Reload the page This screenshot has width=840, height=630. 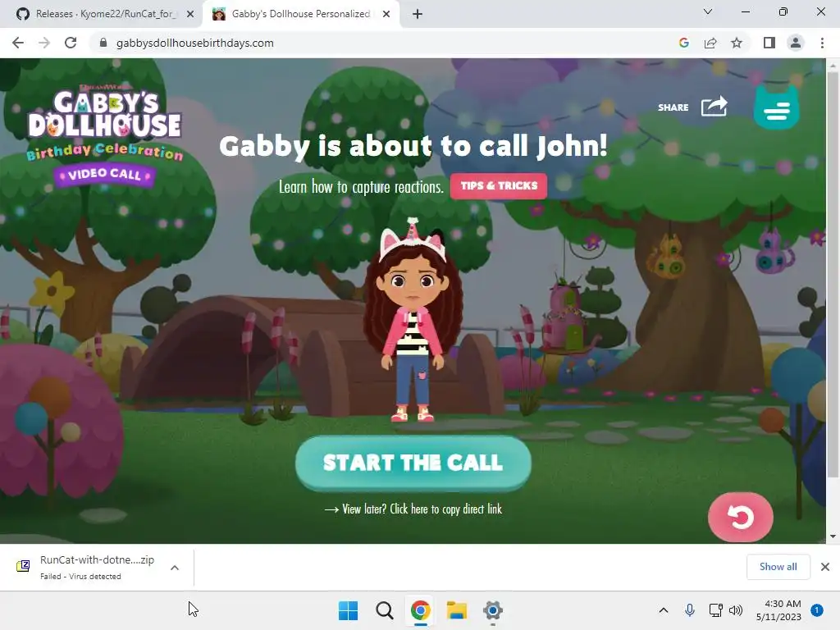point(71,43)
